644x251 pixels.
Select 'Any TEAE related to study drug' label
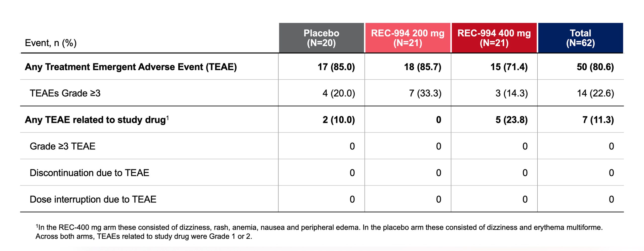click(97, 120)
